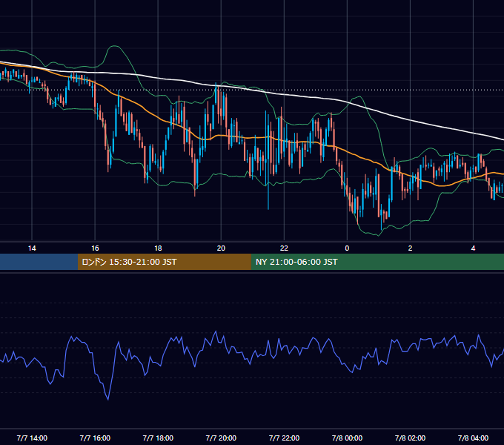This screenshot has height=445, width=504.
Task: Click hour label 0 on upper axis
Action: (x=347, y=248)
